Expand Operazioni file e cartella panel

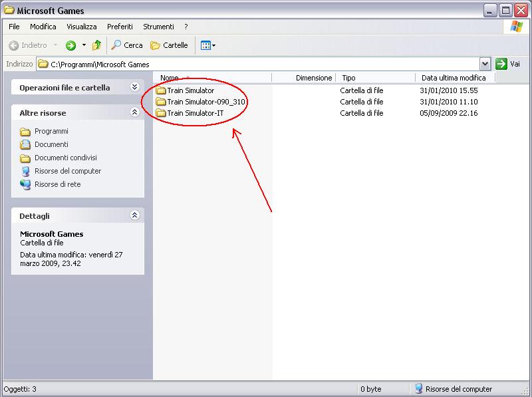(x=134, y=87)
